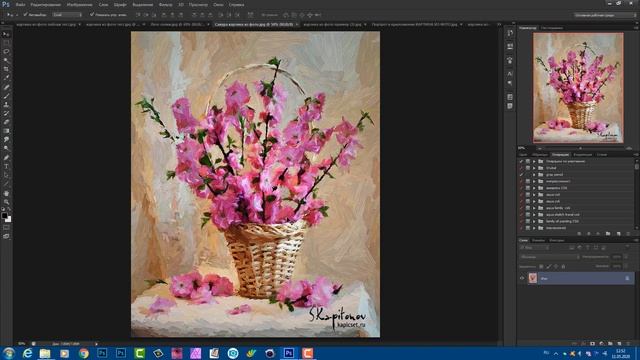Screen dimensions: 640x360
Task: Select the Brush tool
Action: coord(6,96)
